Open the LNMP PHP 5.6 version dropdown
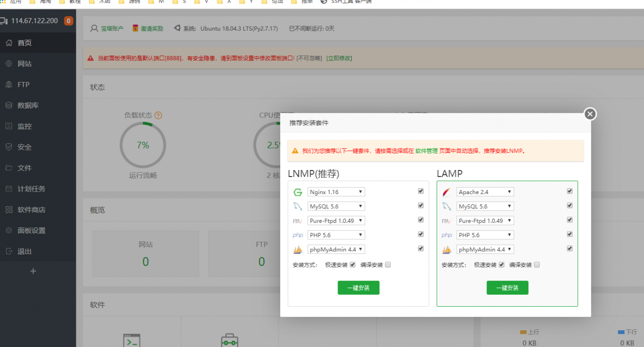 point(337,235)
